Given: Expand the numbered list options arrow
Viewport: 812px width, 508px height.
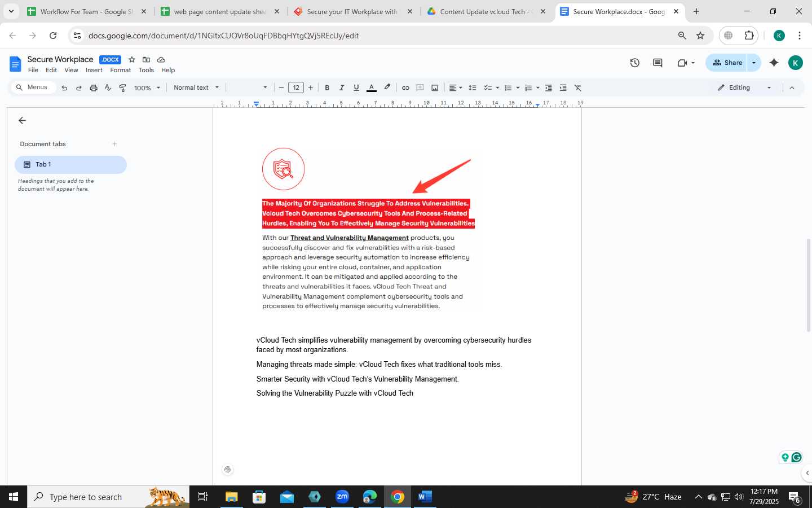Looking at the screenshot, I should point(538,87).
